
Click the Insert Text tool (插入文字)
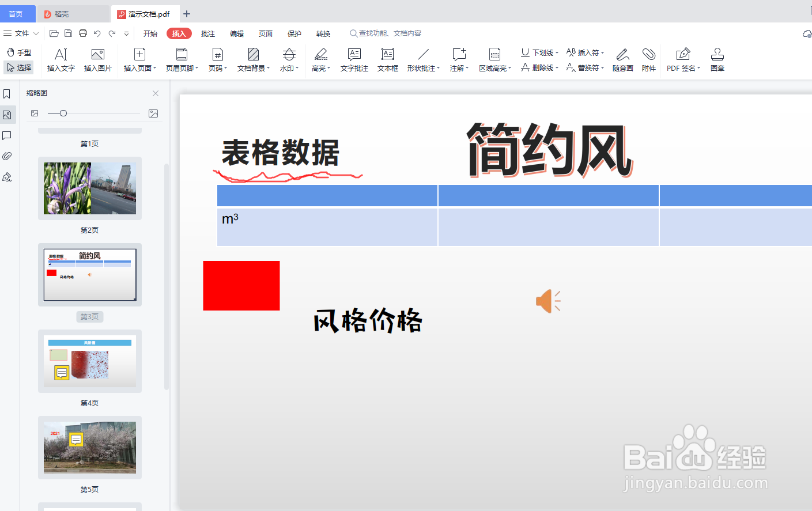pos(61,60)
